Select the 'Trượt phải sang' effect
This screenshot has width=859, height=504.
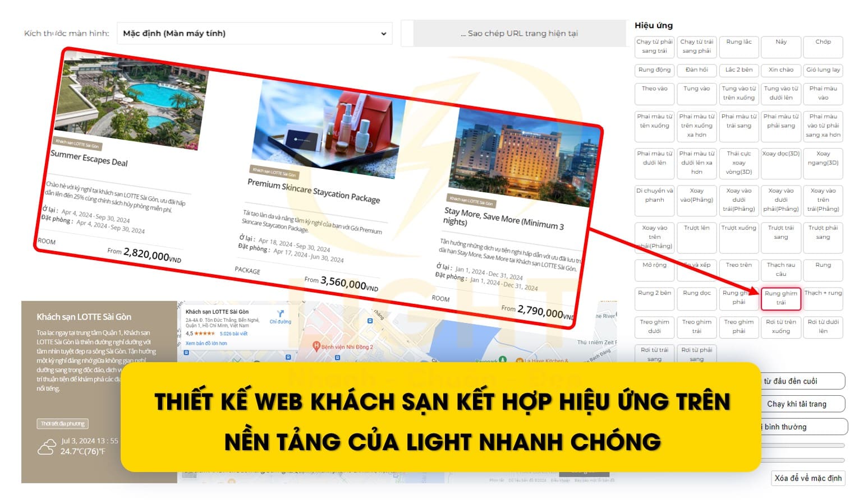823,238
